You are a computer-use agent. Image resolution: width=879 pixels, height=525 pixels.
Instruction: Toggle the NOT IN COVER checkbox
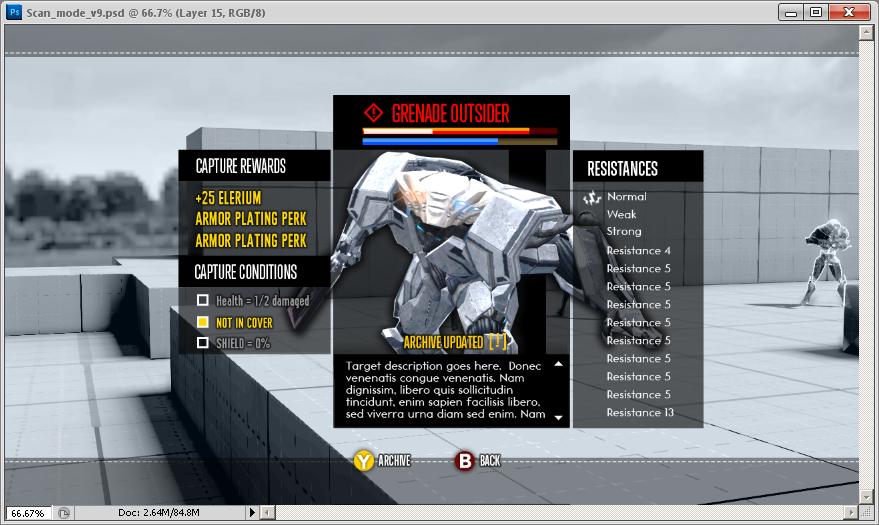click(203, 322)
